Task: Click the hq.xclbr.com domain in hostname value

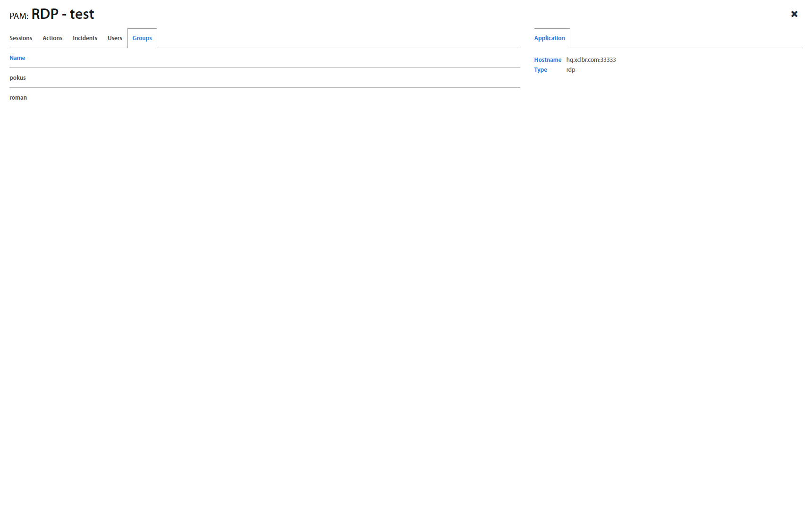Action: [582, 60]
